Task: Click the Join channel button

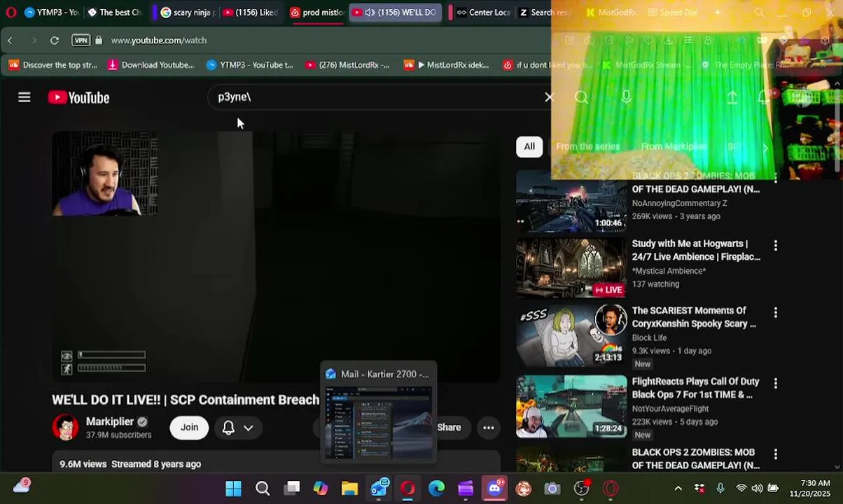Action: [189, 428]
